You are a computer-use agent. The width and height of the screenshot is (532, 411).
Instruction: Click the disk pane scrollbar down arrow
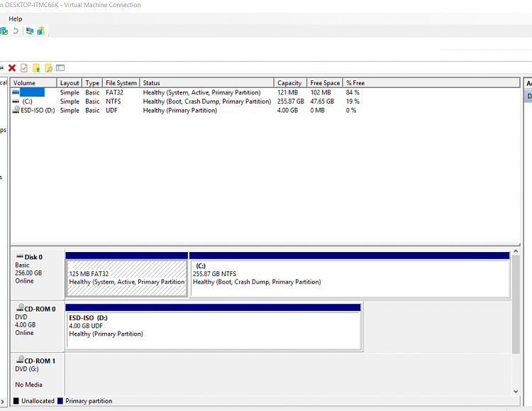(516, 391)
